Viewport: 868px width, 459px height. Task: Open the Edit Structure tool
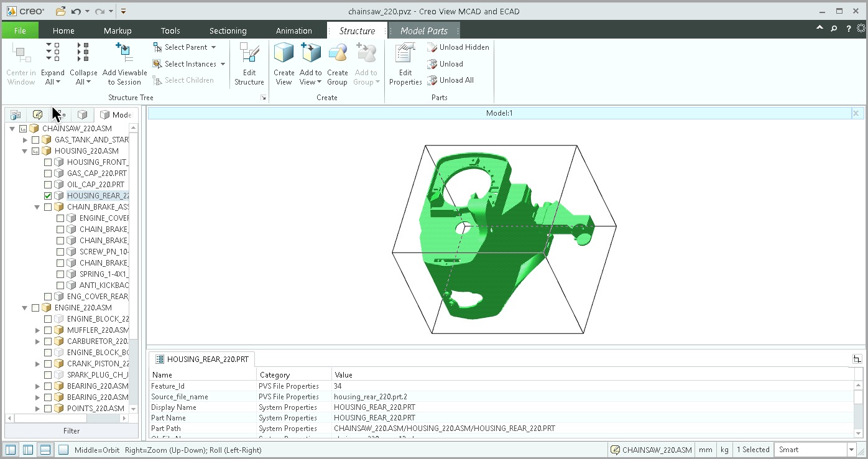[249, 62]
